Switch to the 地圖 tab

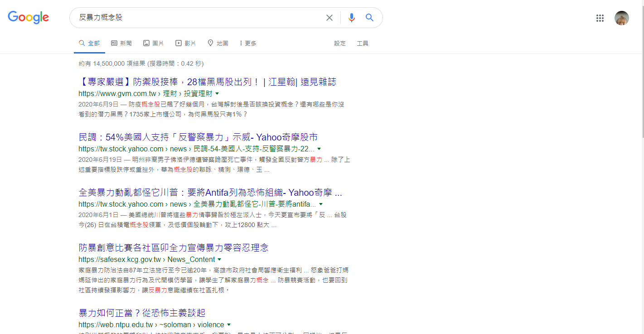pyautogui.click(x=218, y=43)
